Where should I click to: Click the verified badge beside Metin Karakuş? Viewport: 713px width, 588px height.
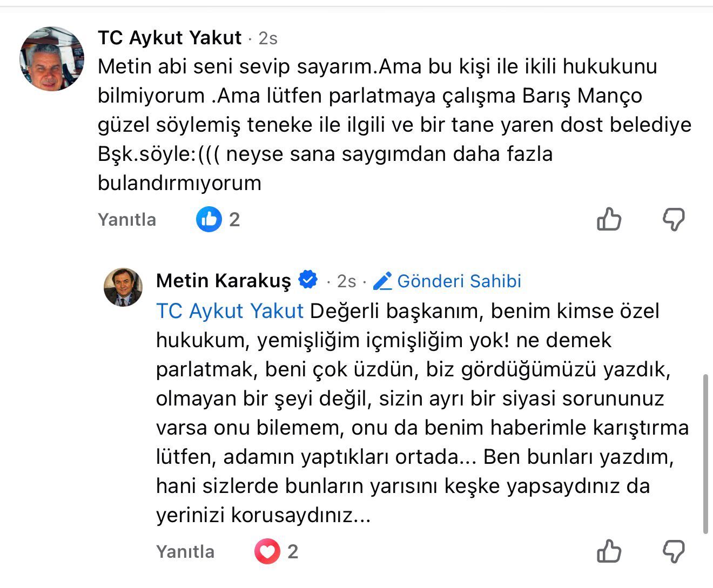click(308, 280)
